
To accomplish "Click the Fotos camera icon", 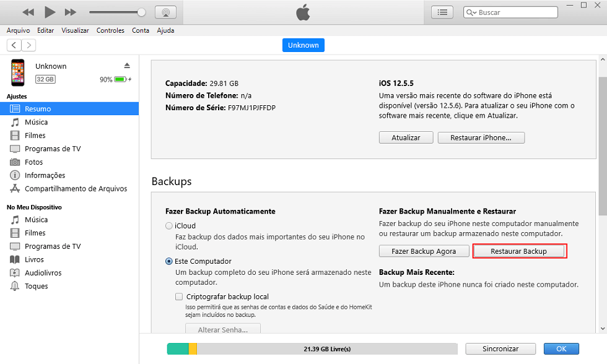I will [x=15, y=162].
